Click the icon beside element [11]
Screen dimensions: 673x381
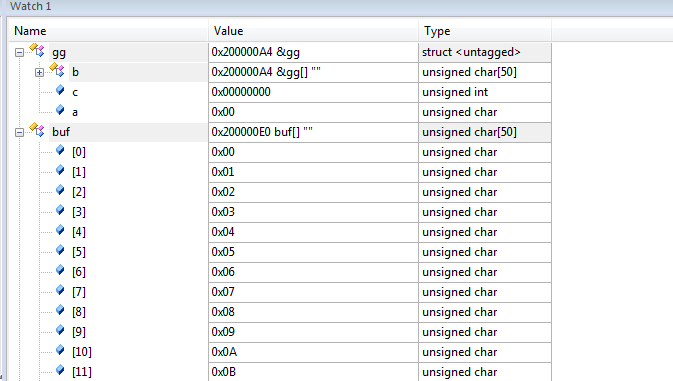point(60,370)
